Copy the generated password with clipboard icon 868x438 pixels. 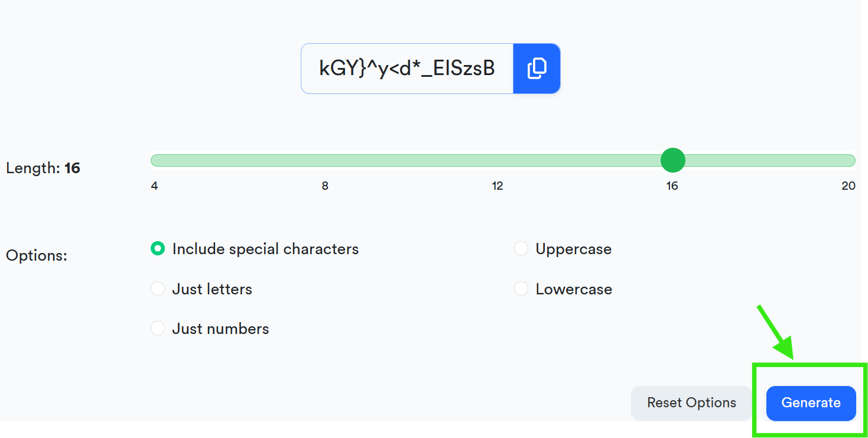[x=537, y=69]
